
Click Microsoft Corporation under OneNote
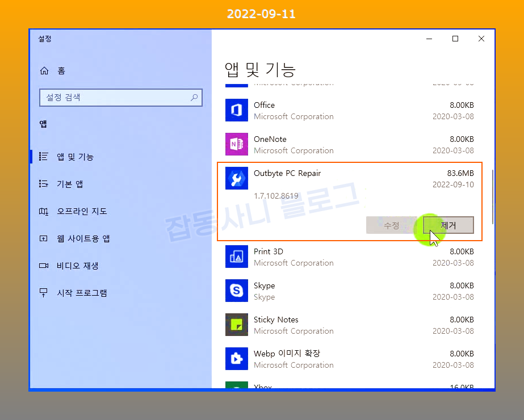[x=294, y=151]
